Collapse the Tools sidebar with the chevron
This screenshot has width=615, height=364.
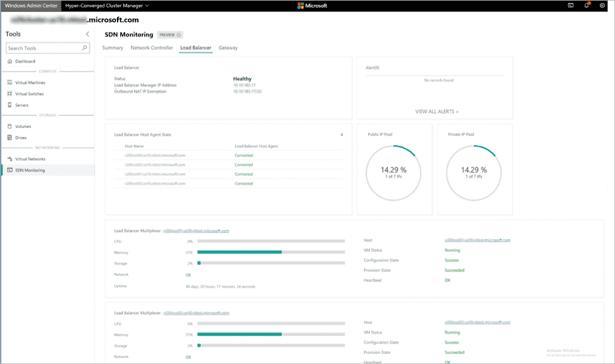[88, 34]
